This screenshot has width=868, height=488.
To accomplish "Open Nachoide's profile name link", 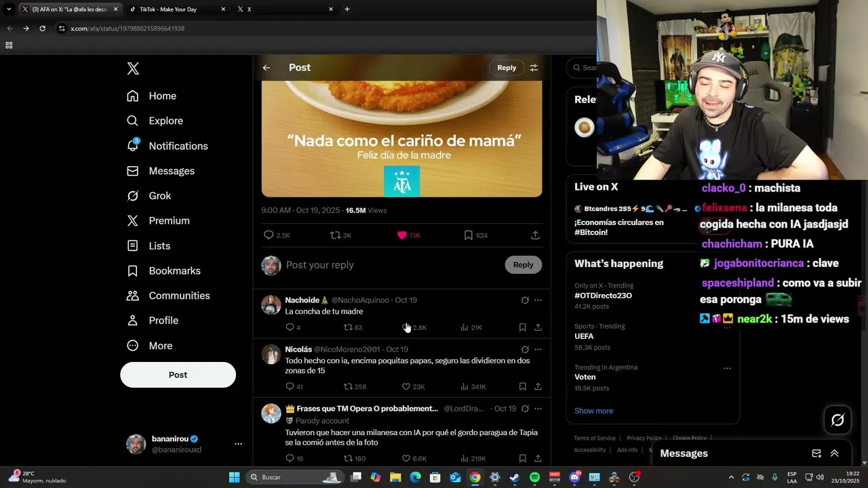I will pyautogui.click(x=302, y=300).
